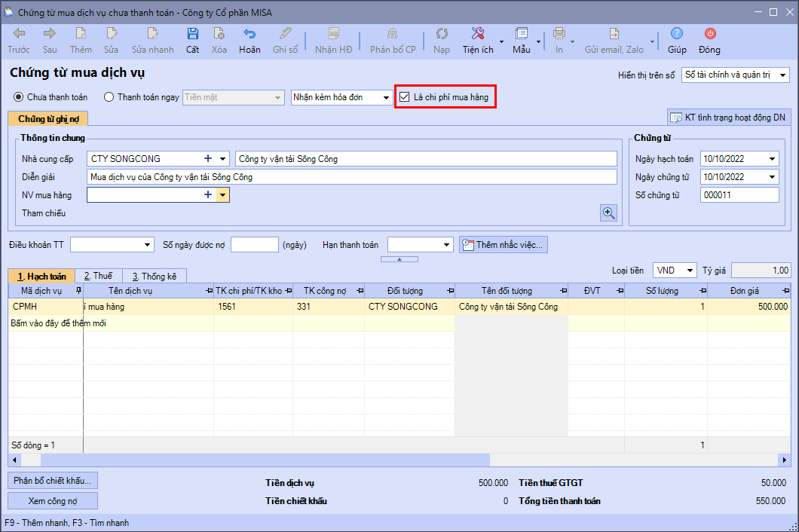Image resolution: width=799 pixels, height=532 pixels.
Task: Click the Số chứng từ input field
Action: click(x=738, y=195)
